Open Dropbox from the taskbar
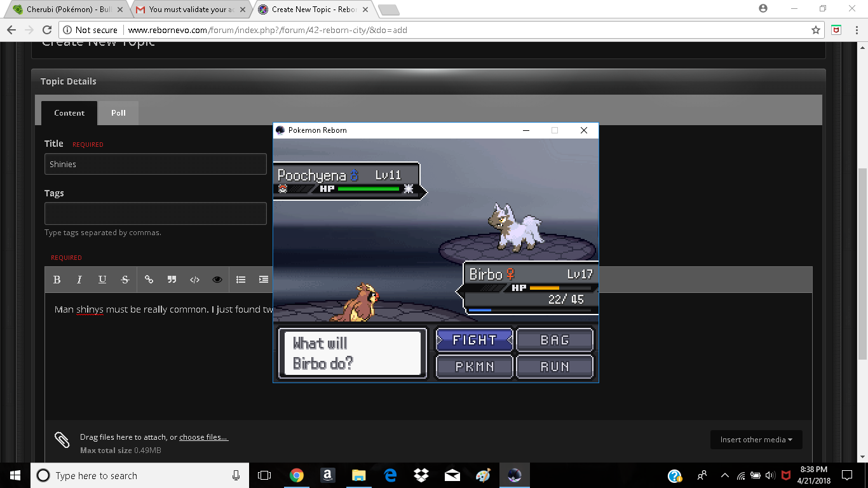This screenshot has height=488, width=868. (x=421, y=475)
